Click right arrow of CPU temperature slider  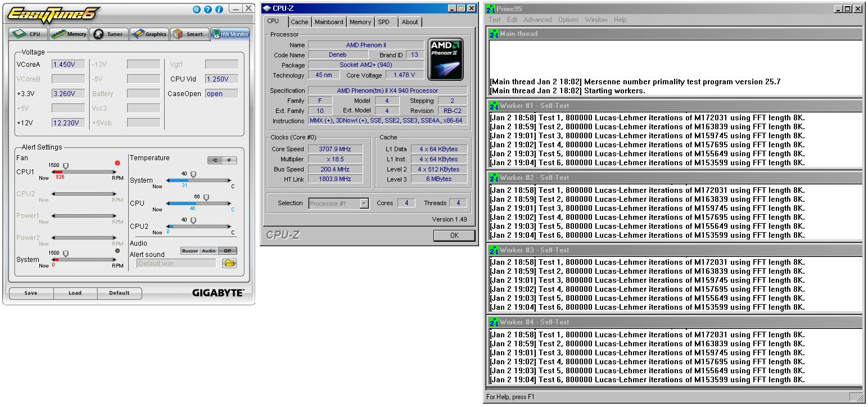[229, 203]
